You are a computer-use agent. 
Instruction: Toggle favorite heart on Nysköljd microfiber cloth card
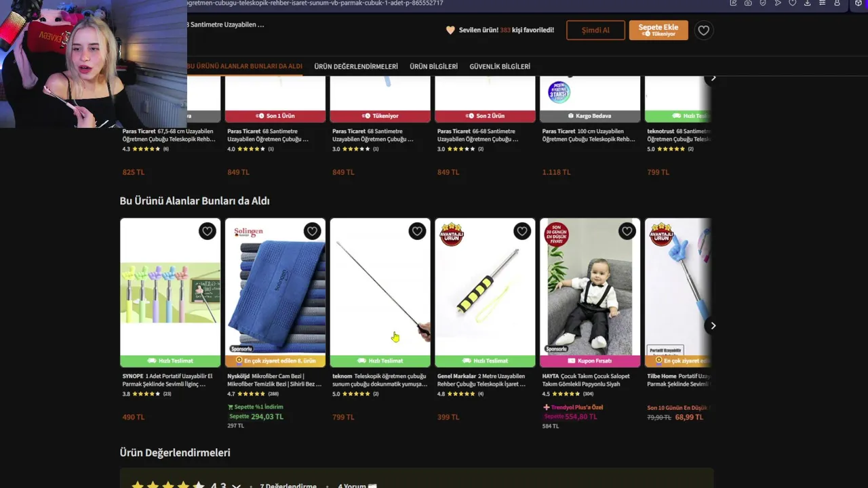(x=312, y=231)
